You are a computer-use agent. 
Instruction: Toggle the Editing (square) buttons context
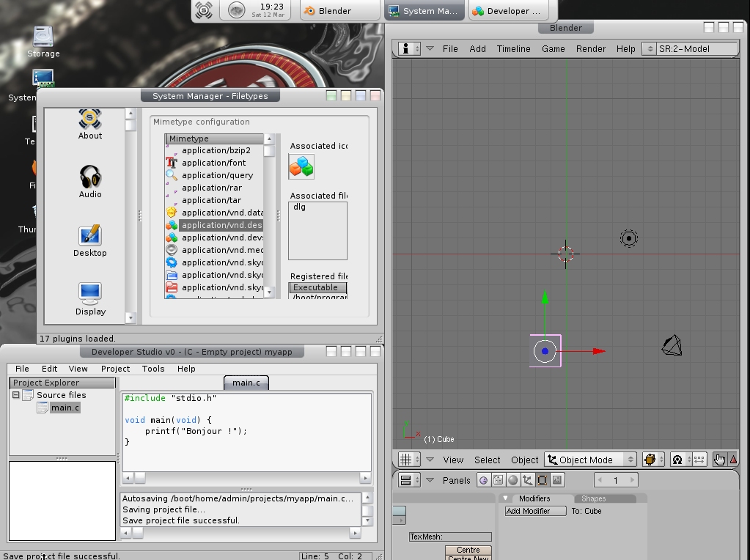coord(542,481)
